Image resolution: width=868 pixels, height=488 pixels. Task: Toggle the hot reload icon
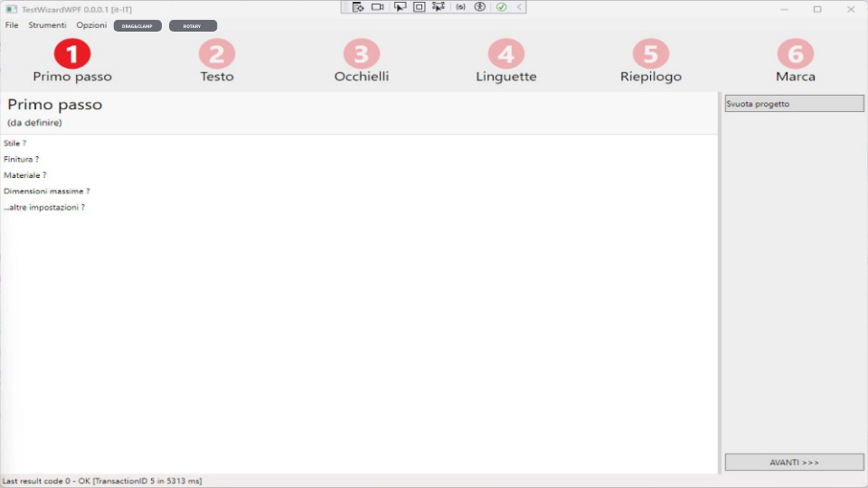pyautogui.click(x=460, y=7)
